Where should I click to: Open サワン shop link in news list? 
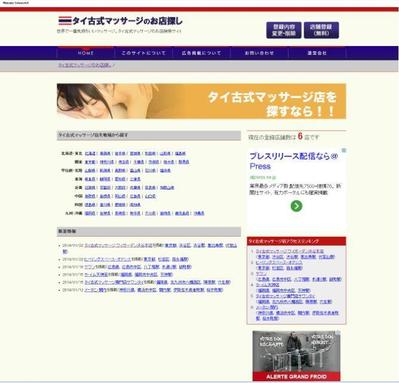[x=90, y=267]
